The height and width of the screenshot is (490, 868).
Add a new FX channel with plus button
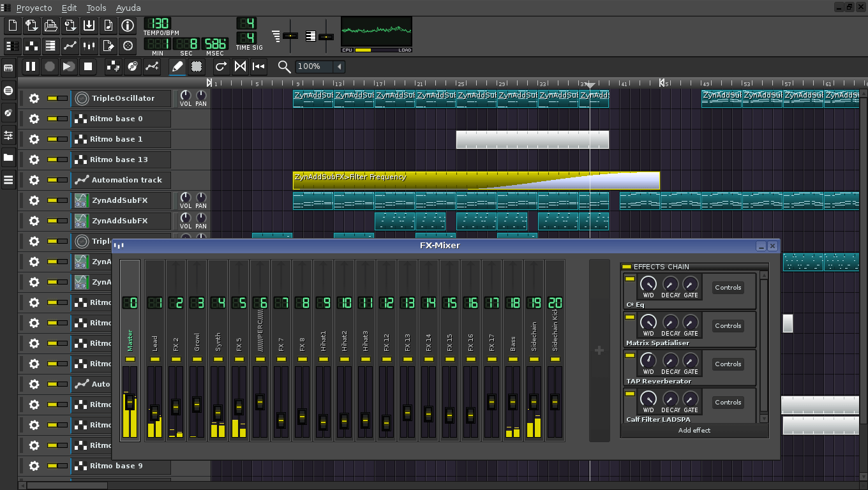(x=599, y=350)
